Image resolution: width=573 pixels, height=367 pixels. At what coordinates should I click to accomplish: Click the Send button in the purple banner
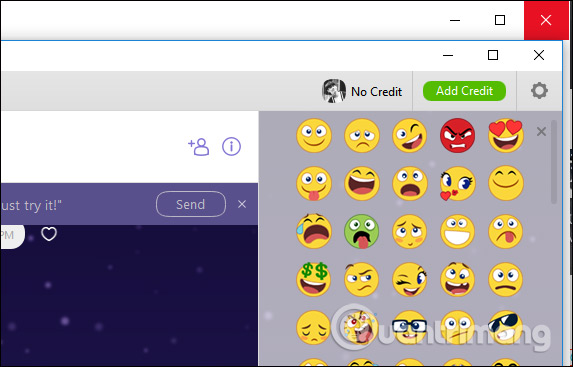coord(191,204)
